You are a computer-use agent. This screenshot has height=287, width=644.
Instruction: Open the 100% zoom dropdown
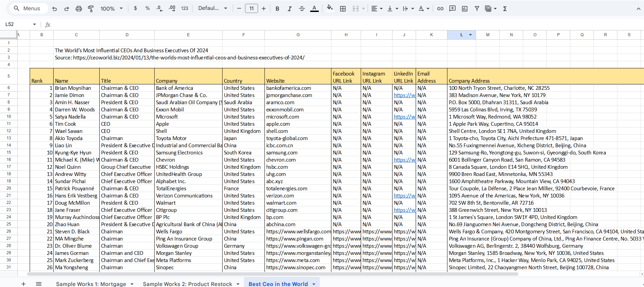pos(112,9)
